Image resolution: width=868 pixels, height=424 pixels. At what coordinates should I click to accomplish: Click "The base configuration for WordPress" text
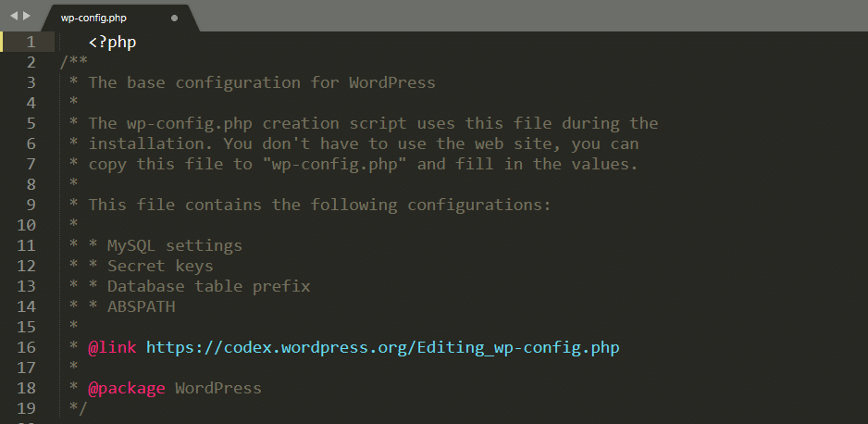tap(262, 82)
